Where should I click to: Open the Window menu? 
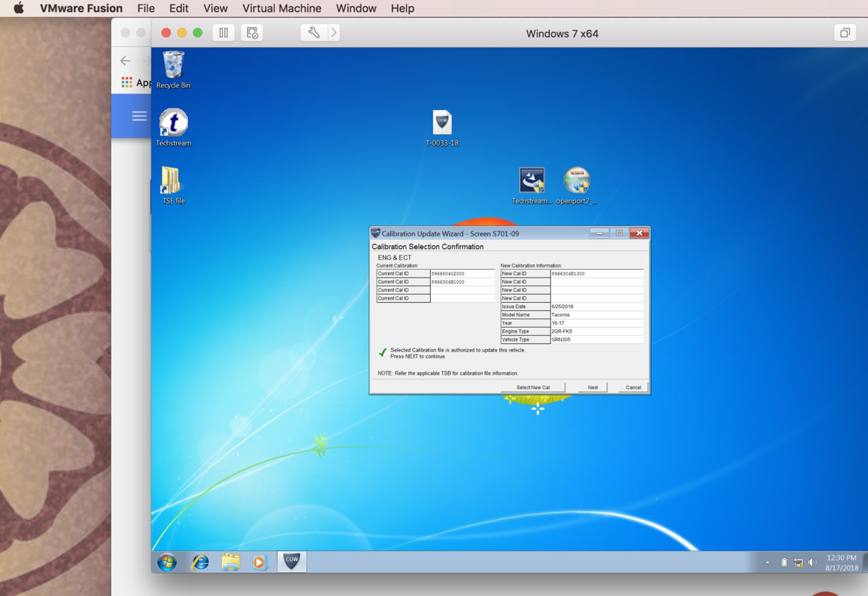356,8
